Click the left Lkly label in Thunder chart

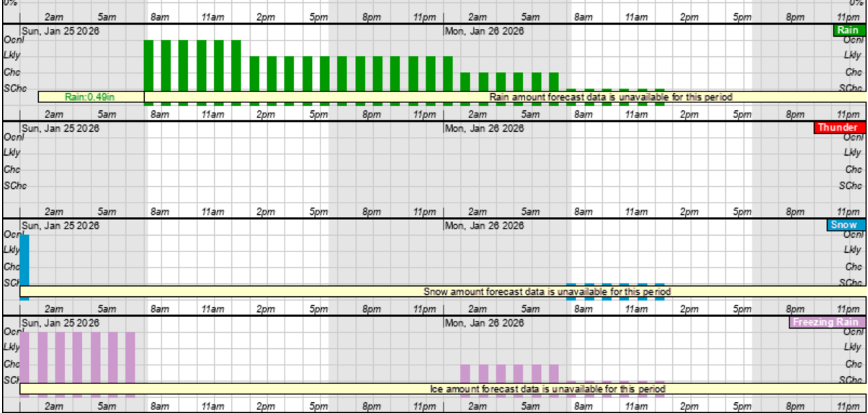[x=12, y=153]
